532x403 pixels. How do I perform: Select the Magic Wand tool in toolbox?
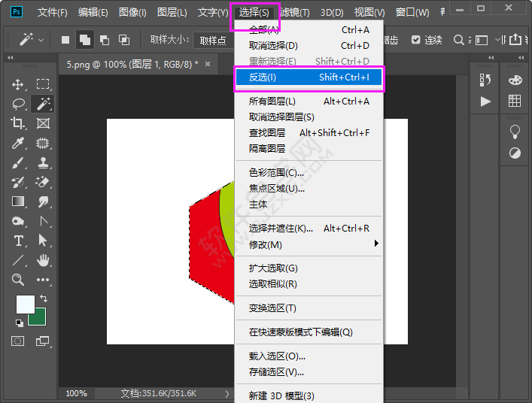[43, 104]
